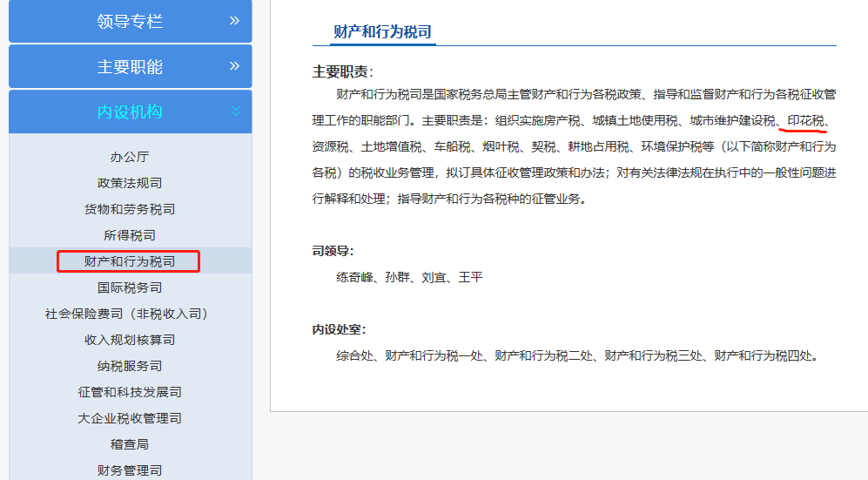Viewport: 868px width, 480px height.
Task: Select 收入规划核算司 in the list
Action: [x=130, y=340]
